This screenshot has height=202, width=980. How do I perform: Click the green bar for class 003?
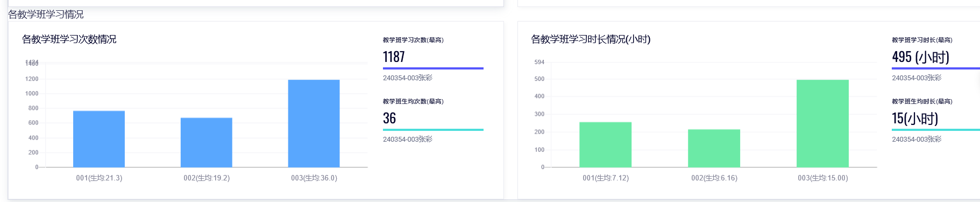click(823, 123)
